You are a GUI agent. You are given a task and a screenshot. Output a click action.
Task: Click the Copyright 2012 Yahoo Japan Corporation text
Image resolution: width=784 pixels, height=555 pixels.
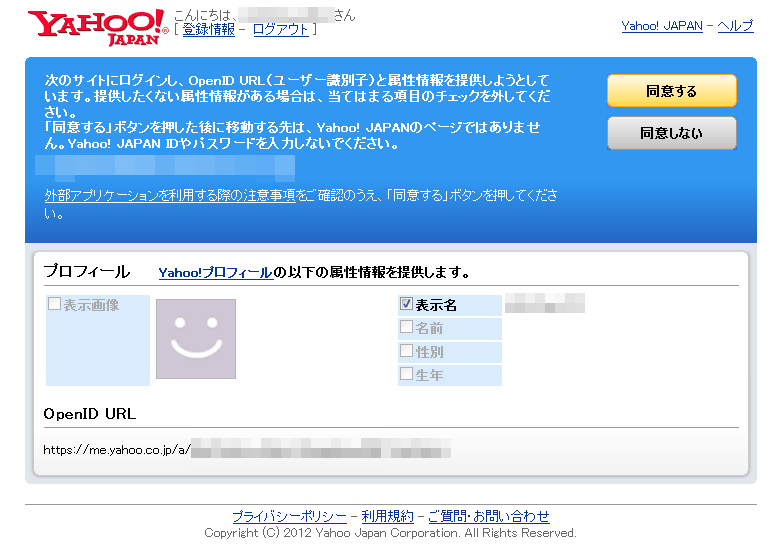click(x=390, y=533)
